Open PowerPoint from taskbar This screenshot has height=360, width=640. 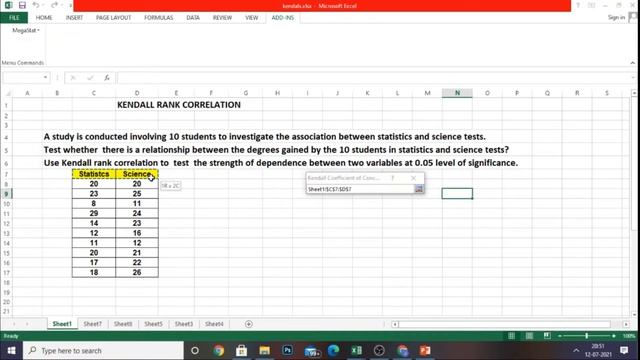[425, 351]
